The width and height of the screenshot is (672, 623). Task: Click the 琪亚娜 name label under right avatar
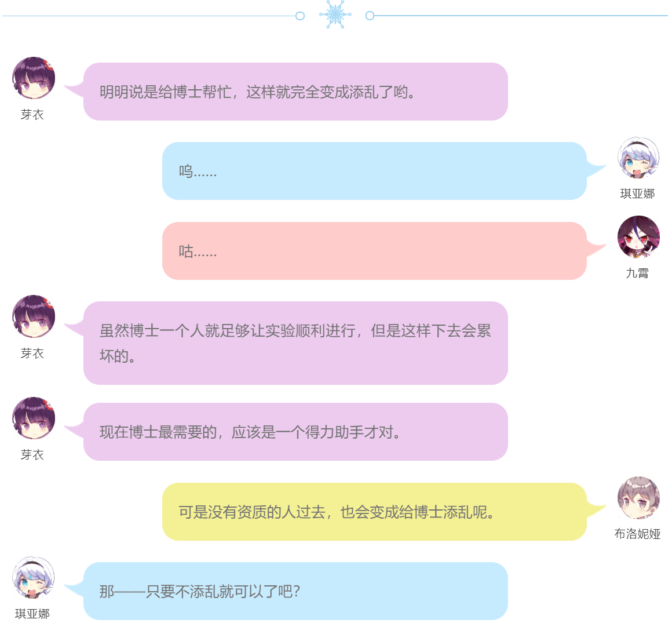pyautogui.click(x=637, y=194)
